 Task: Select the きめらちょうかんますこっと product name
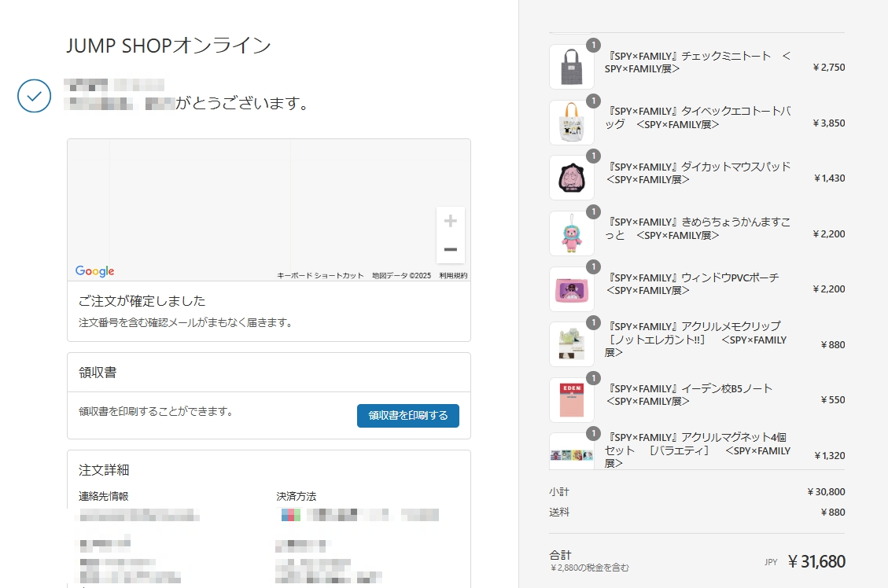(x=698, y=229)
